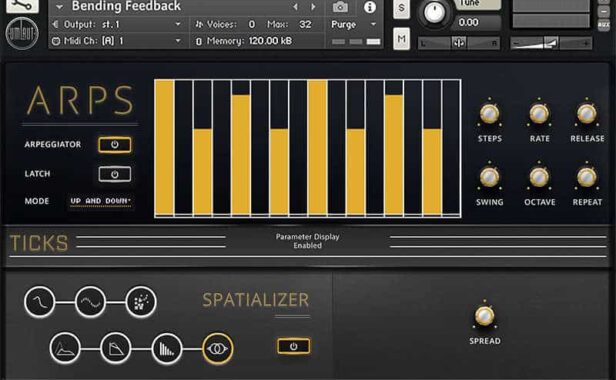The width and height of the screenshot is (616, 380).
Task: Solo the instrument with S button
Action: (402, 8)
